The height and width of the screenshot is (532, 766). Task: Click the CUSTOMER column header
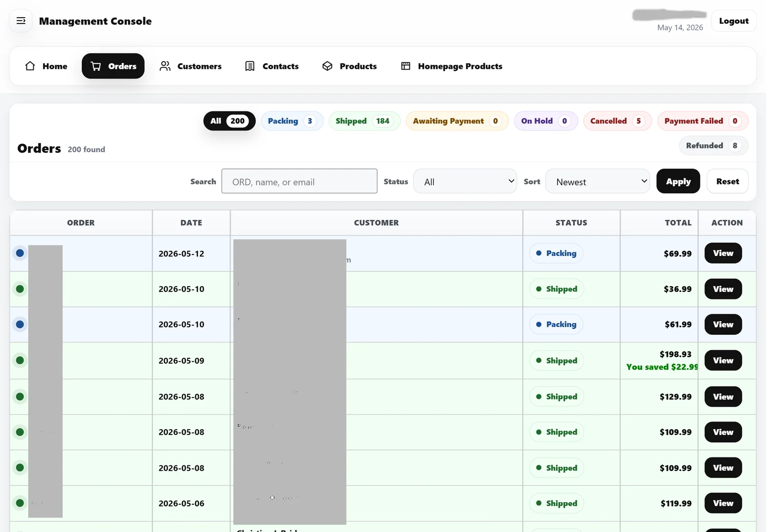(x=376, y=223)
